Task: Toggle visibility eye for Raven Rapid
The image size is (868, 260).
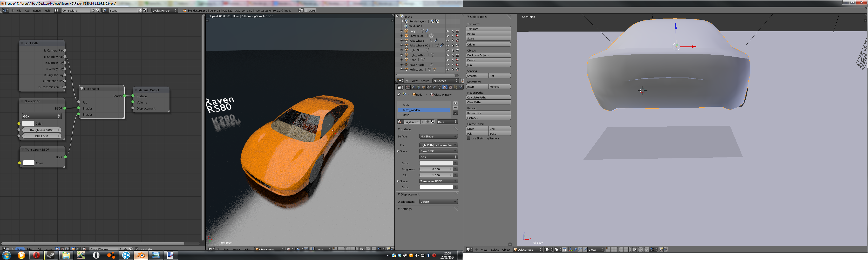Action: click(448, 65)
